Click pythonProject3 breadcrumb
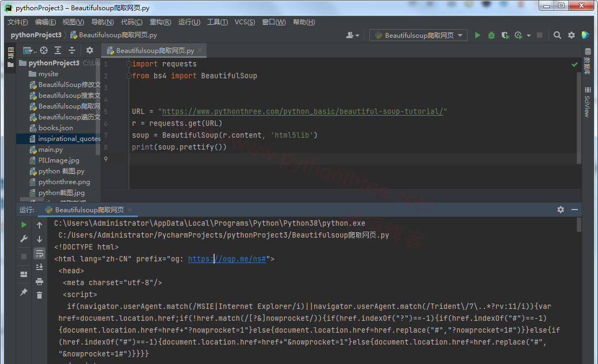 coord(36,35)
